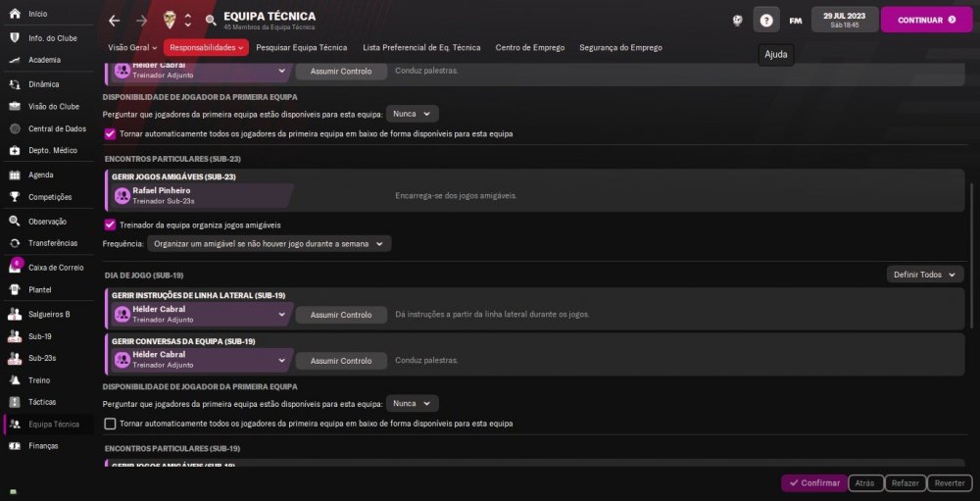This screenshot has height=501, width=980.
Task: Click the Atrás button
Action: (865, 482)
